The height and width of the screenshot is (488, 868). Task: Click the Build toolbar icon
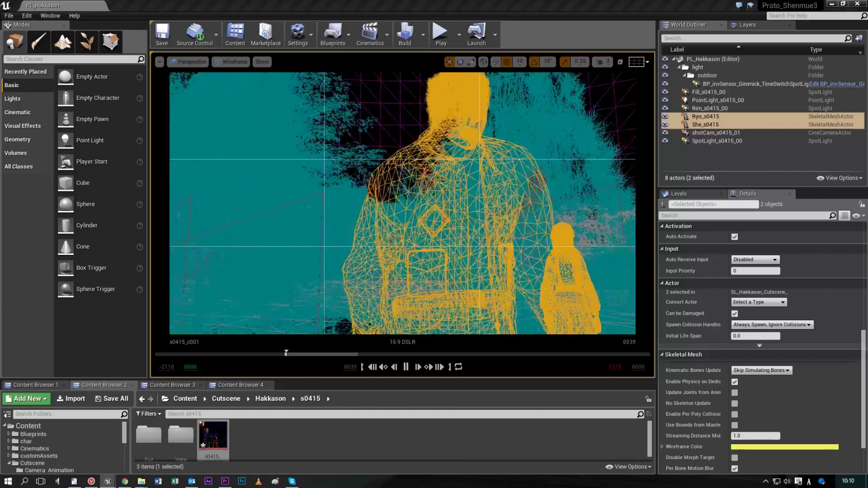(405, 35)
